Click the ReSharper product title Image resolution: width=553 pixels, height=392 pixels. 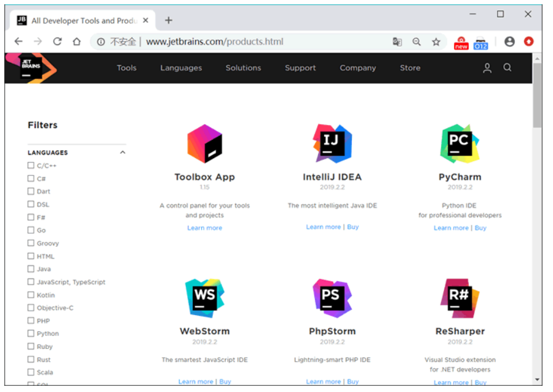(x=460, y=331)
